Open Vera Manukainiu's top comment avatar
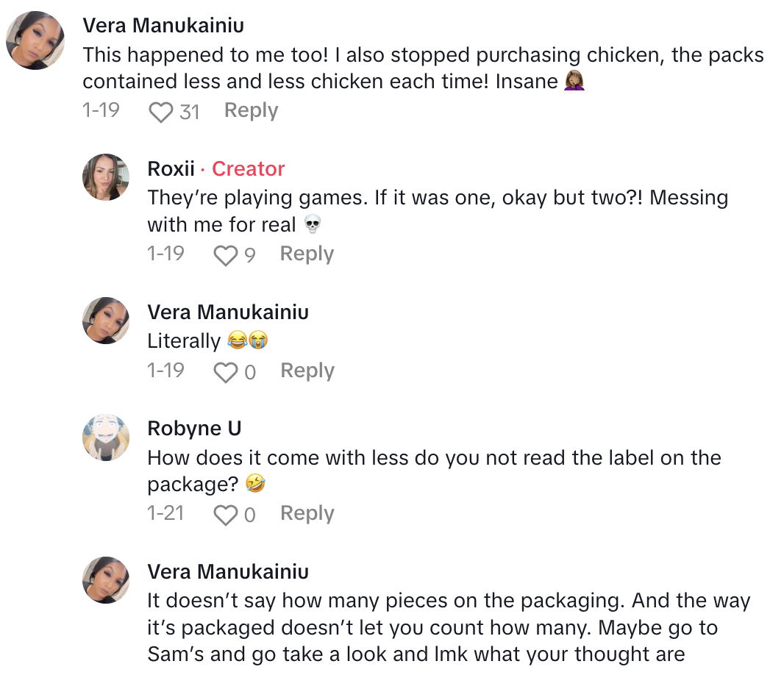Viewport: 784px width, 675px height. point(35,40)
